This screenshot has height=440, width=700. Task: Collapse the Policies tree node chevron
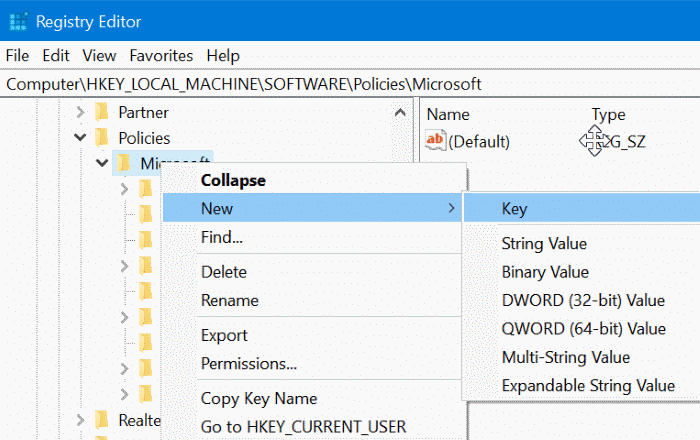(x=78, y=138)
